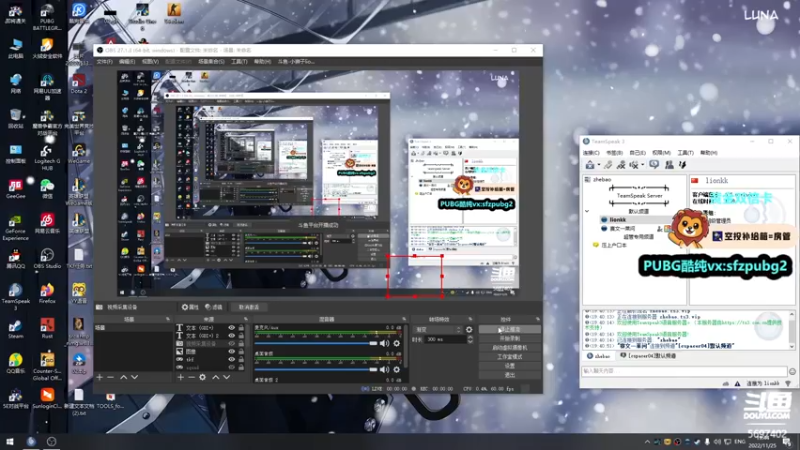Screen dimensions: 800x450
Task: Click 工作室模式 studio mode button
Action: tap(510, 357)
